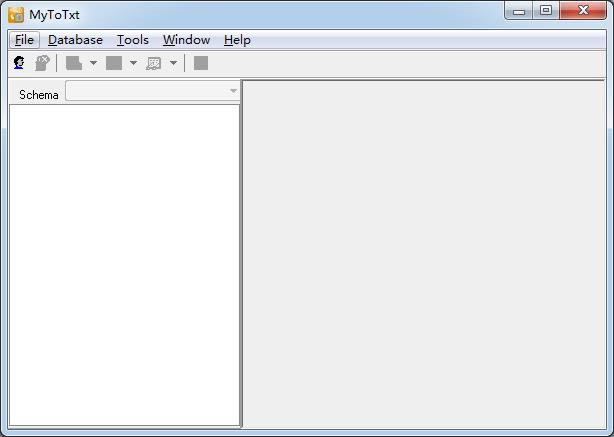Open the Schema combo box
This screenshot has height=437, width=614.
[153, 91]
